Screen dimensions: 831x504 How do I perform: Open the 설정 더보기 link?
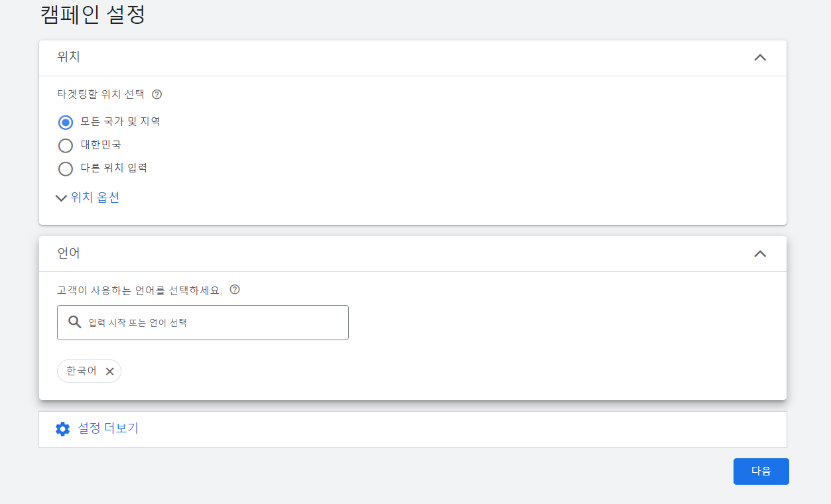coord(108,428)
